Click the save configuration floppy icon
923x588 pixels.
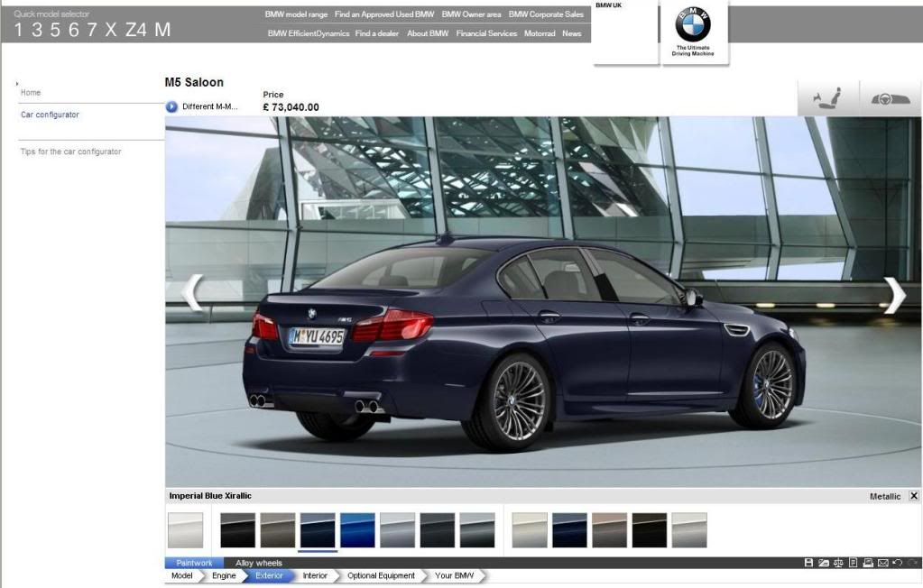[808, 563]
